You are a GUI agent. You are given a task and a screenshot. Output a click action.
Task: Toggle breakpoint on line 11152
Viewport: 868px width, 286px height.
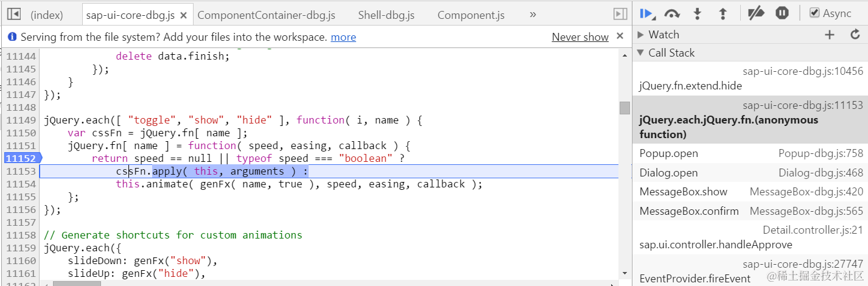[x=21, y=158]
